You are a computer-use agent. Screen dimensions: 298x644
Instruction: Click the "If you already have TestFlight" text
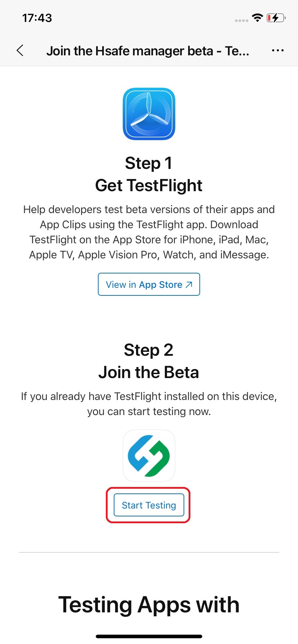point(149,404)
